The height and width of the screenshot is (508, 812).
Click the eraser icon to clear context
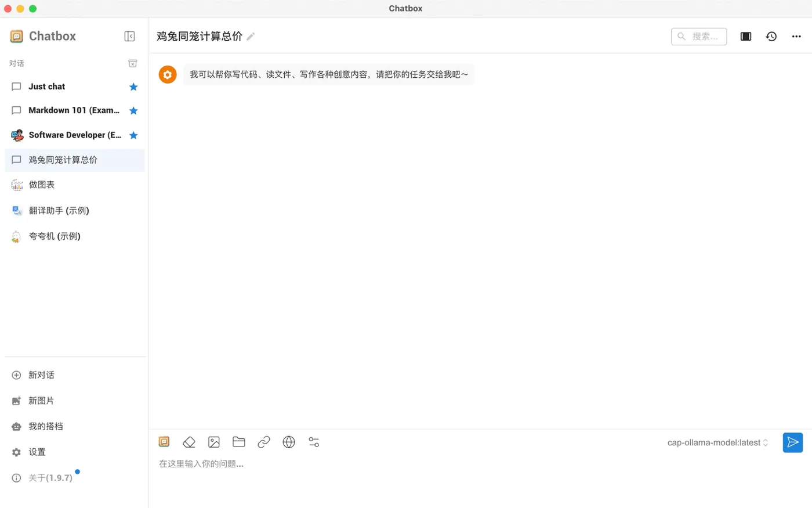189,442
